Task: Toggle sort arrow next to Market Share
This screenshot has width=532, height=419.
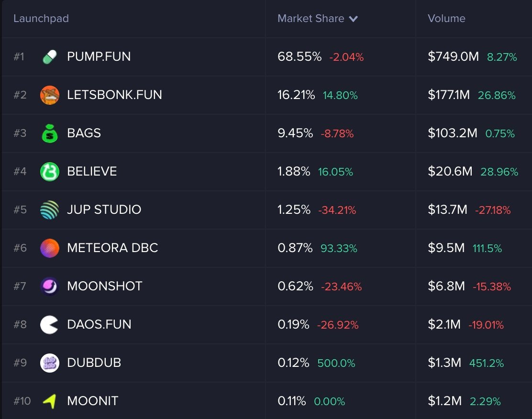Action: [354, 19]
